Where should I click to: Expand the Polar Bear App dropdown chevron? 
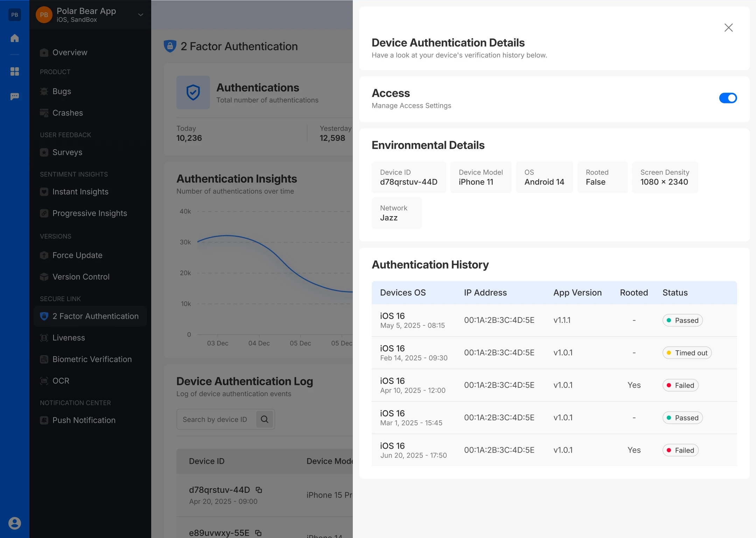click(x=141, y=15)
